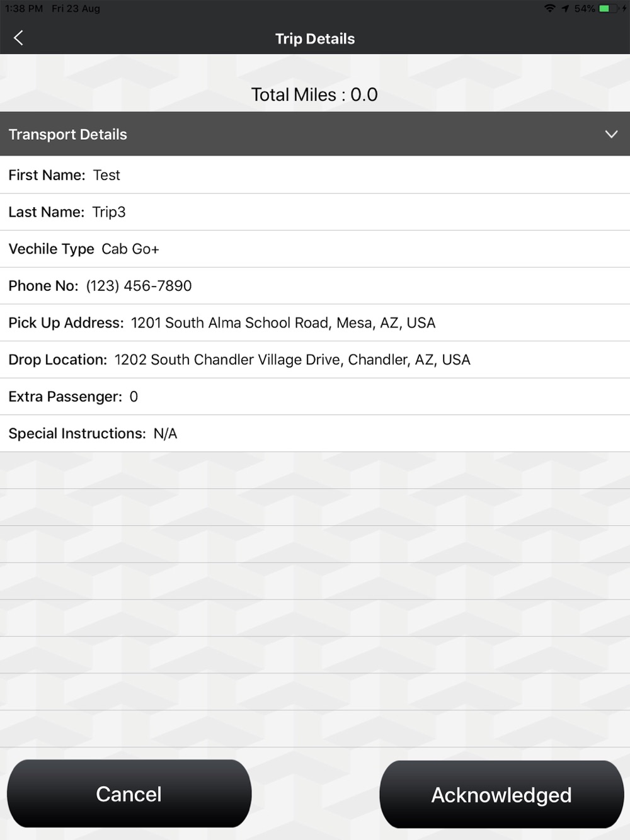Collapse Transport Details using the chevron
The height and width of the screenshot is (840, 630).
[611, 134]
